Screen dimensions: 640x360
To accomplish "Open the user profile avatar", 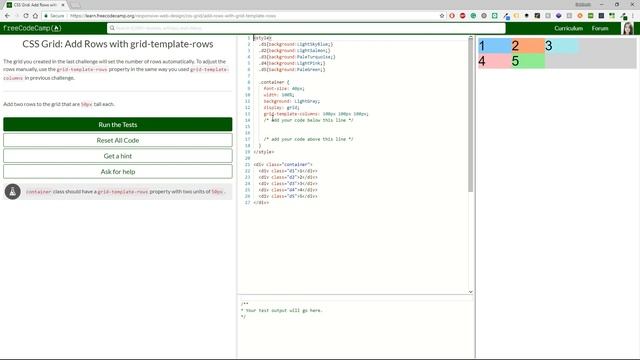I will 628,28.
